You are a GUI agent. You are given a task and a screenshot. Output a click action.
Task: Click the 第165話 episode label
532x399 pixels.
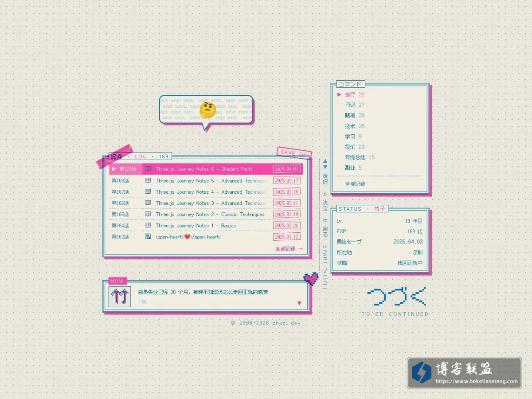point(120,214)
